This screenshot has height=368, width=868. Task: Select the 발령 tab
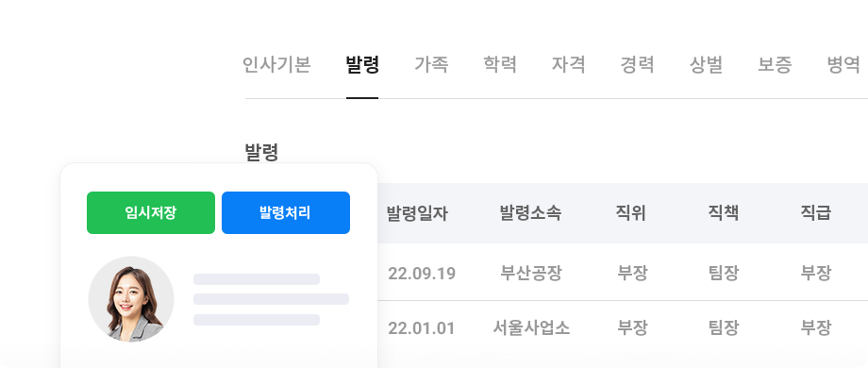click(362, 65)
